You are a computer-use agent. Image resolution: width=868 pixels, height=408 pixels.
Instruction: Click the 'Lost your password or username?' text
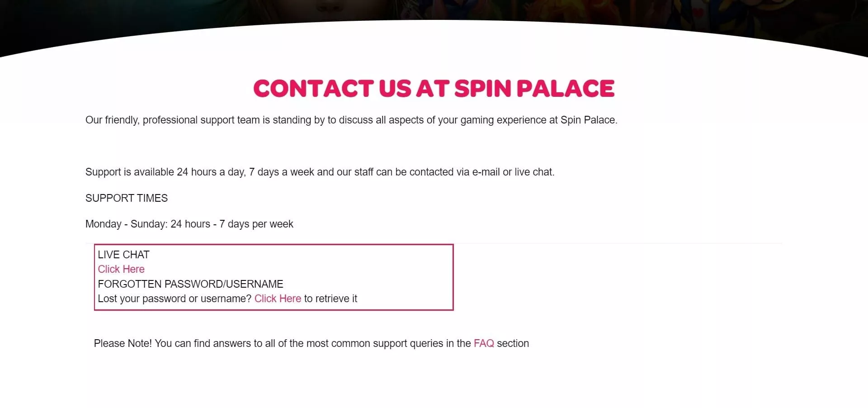coord(175,299)
